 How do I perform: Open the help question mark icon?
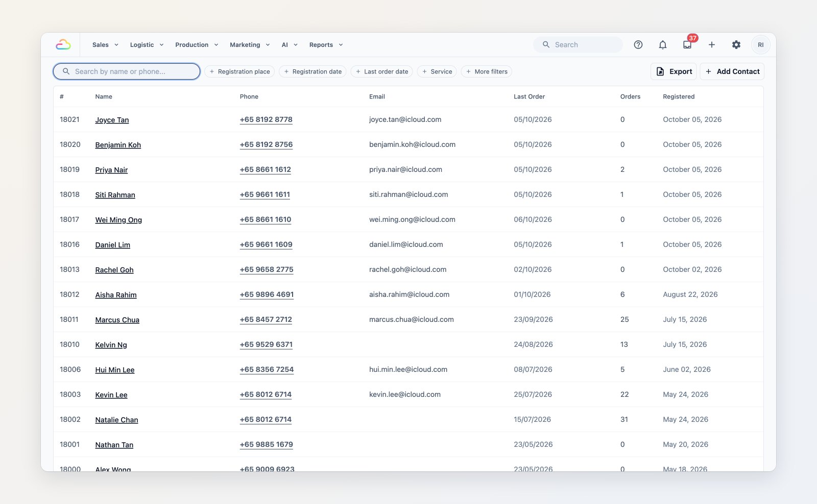638,45
